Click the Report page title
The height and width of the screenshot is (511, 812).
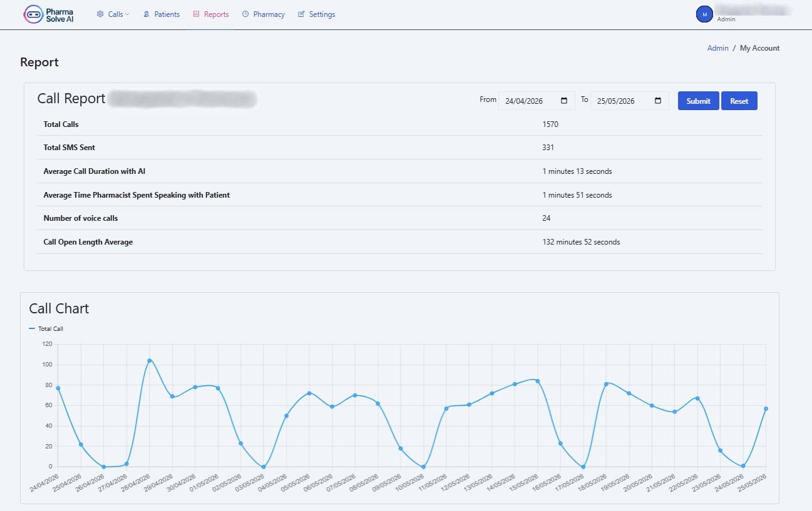39,62
